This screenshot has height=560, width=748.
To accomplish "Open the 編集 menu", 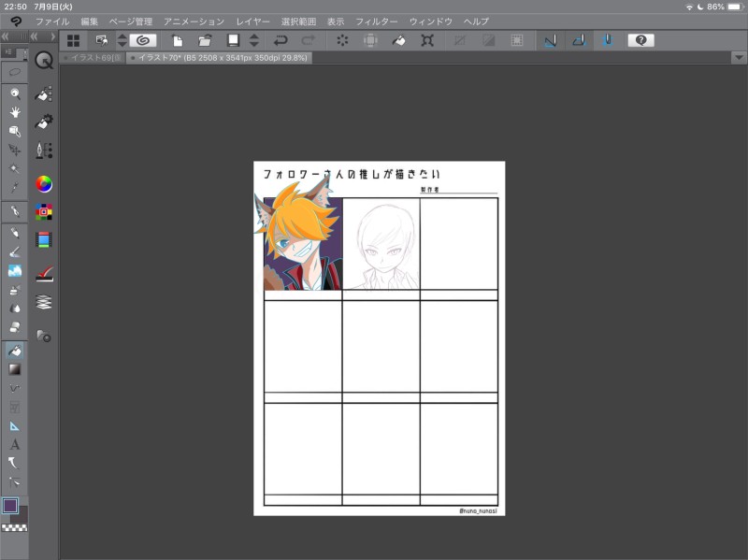I will click(x=89, y=22).
